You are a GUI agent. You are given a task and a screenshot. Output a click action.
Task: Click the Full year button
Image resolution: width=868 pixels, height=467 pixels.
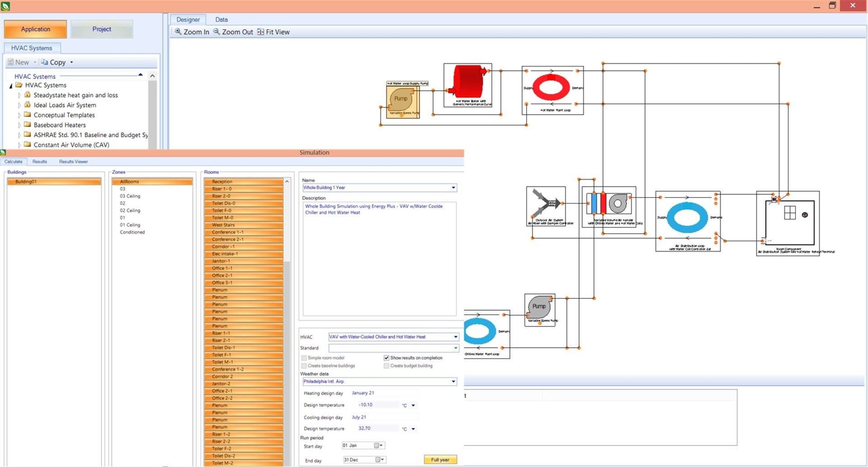[440, 460]
